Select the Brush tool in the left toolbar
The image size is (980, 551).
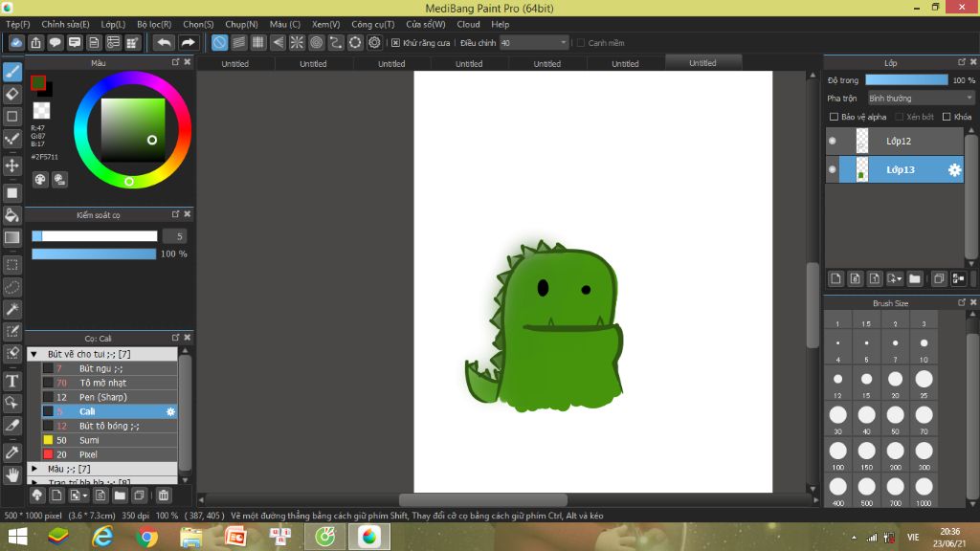(11, 73)
